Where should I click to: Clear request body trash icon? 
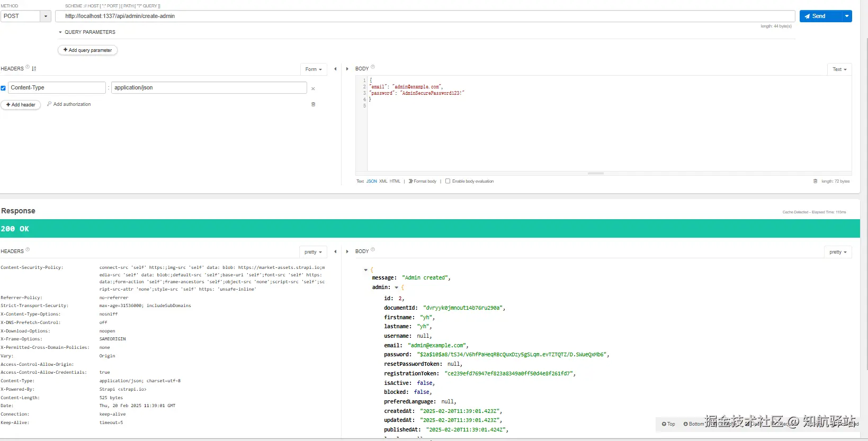tap(816, 181)
